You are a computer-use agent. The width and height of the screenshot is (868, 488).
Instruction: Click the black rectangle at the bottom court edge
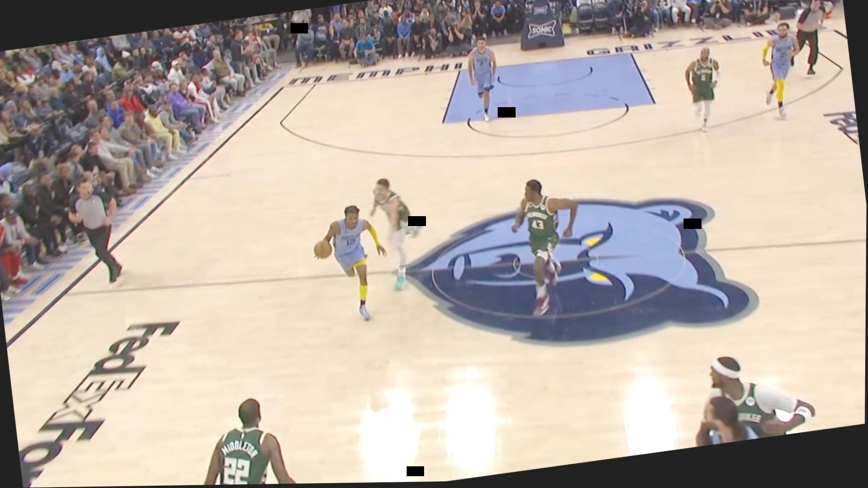[x=415, y=471]
